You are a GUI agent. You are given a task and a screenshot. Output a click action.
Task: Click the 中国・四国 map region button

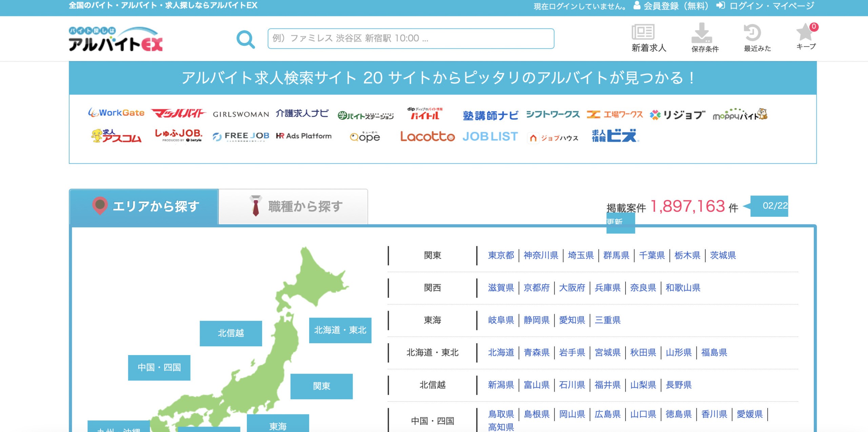tap(159, 368)
